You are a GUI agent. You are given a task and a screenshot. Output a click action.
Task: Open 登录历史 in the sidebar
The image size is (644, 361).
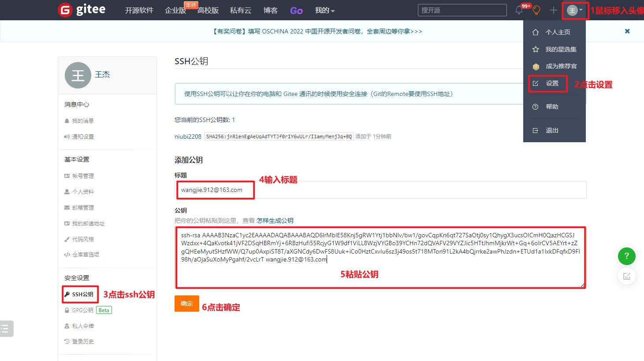click(83, 341)
